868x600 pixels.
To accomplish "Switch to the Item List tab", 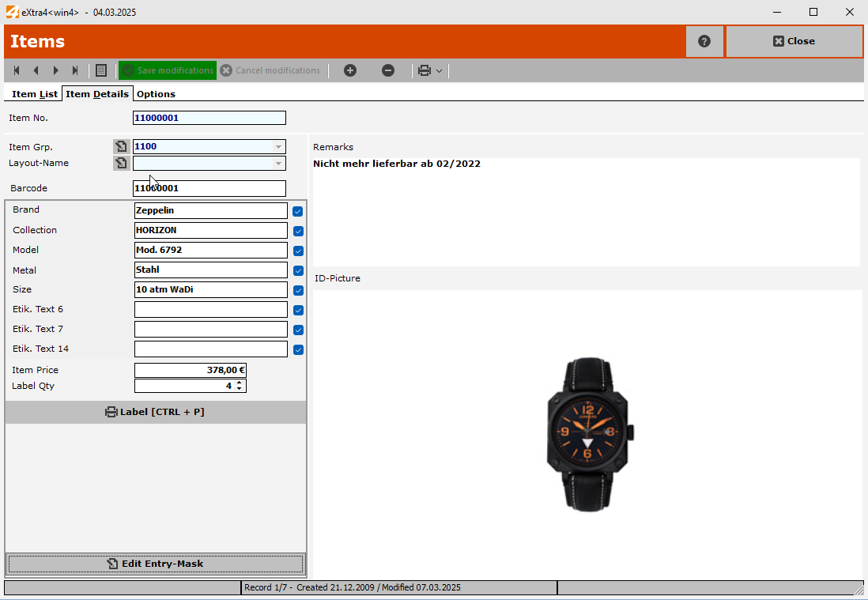I will 35,94.
